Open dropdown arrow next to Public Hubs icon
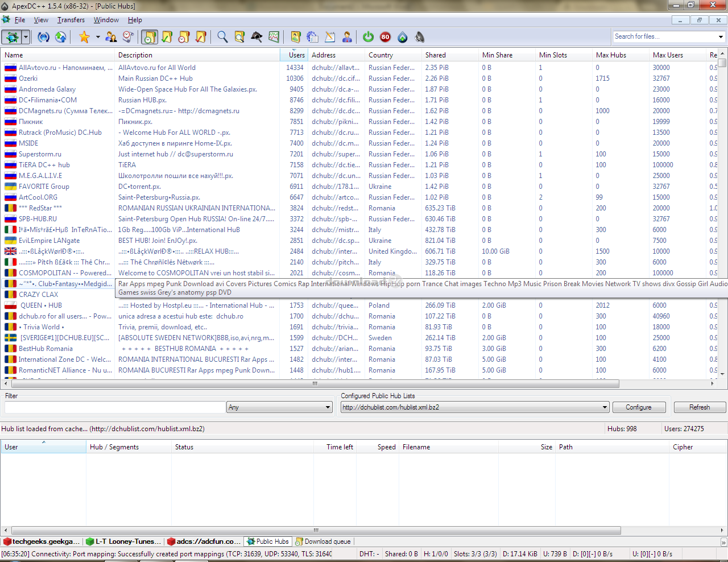The width and height of the screenshot is (728, 562). pos(26,38)
